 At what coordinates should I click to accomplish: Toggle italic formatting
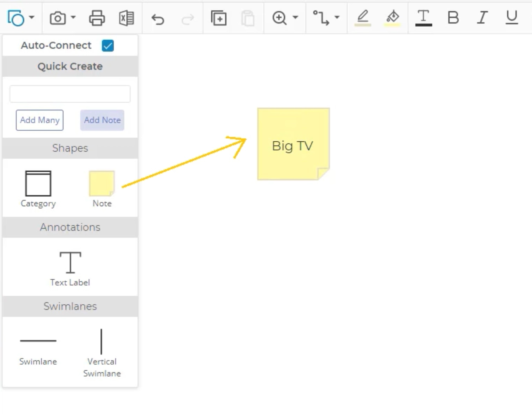(482, 18)
